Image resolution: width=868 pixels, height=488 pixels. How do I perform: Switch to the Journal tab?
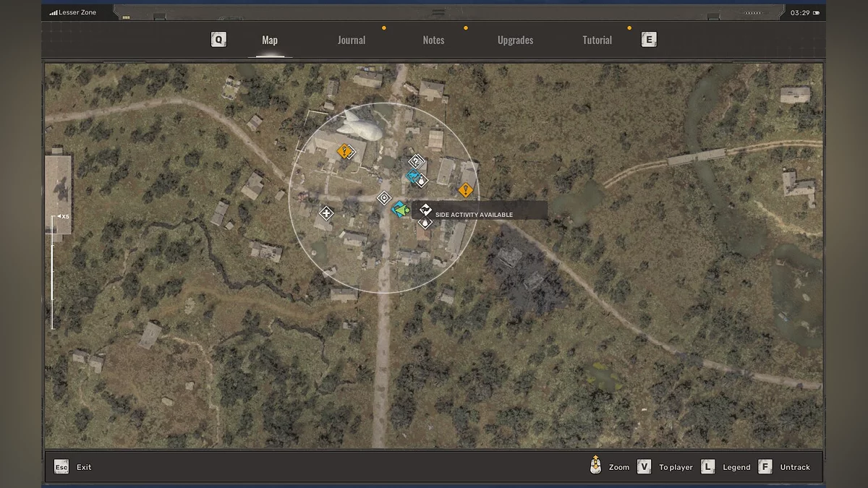coord(352,40)
